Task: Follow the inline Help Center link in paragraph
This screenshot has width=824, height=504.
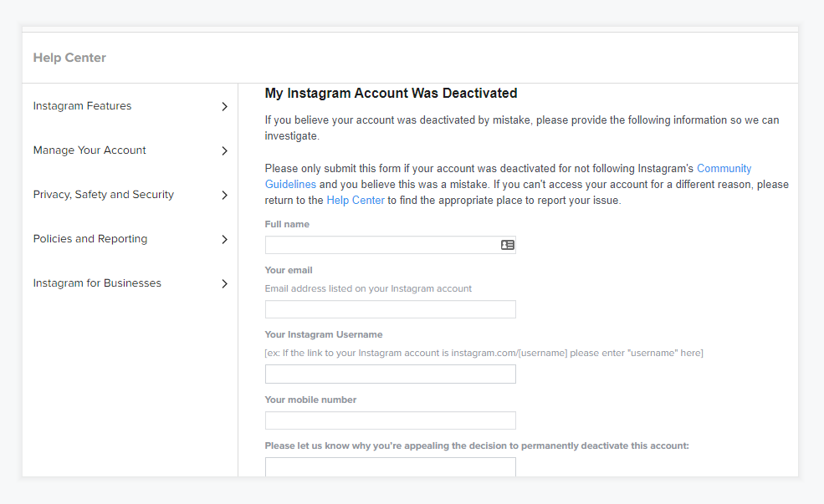Action: click(x=356, y=200)
